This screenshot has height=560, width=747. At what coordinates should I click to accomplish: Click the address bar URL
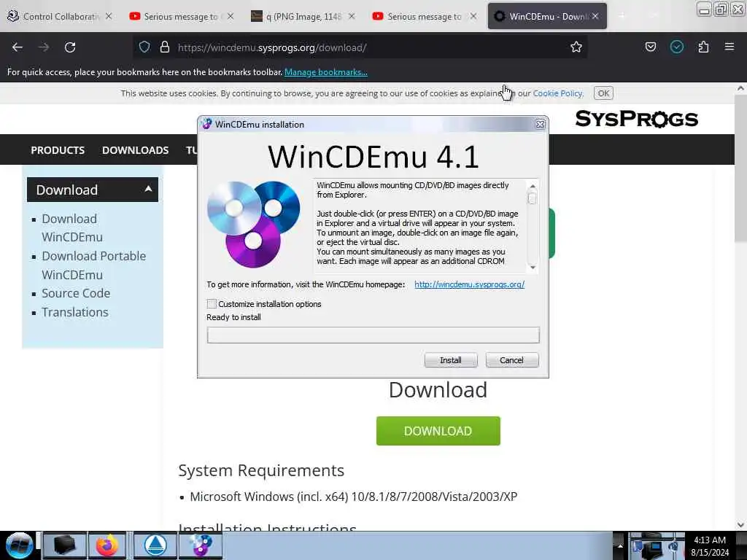point(272,47)
